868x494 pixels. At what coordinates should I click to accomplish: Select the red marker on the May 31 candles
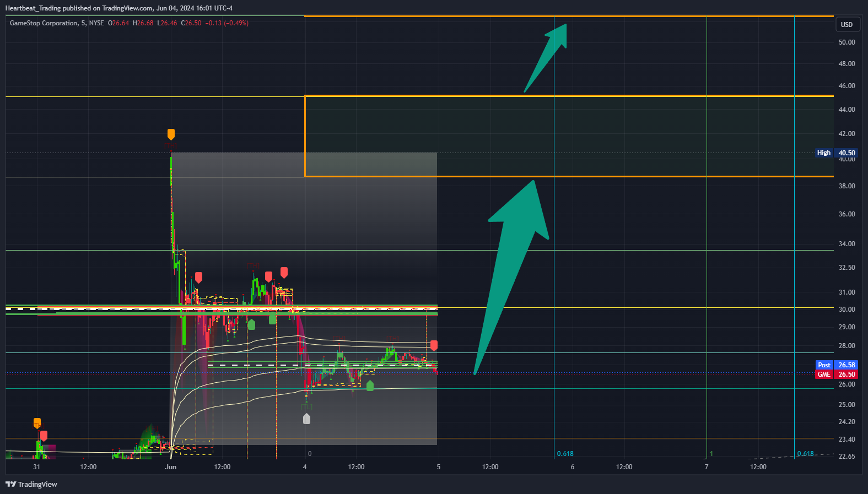[x=44, y=436]
